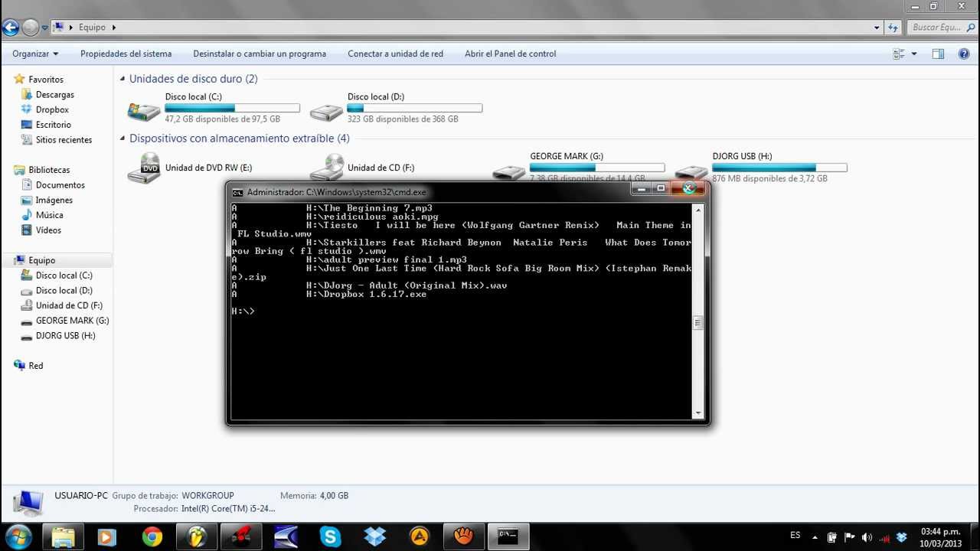This screenshot has width=980, height=551.
Task: Open Explorer help question-mark icon
Action: (x=964, y=54)
